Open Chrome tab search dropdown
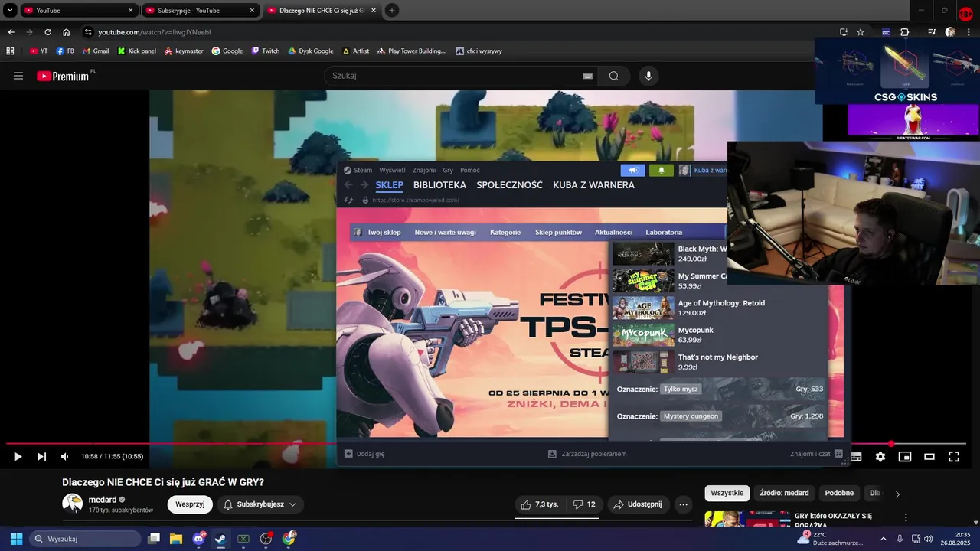This screenshot has width=980, height=551. tap(10, 11)
